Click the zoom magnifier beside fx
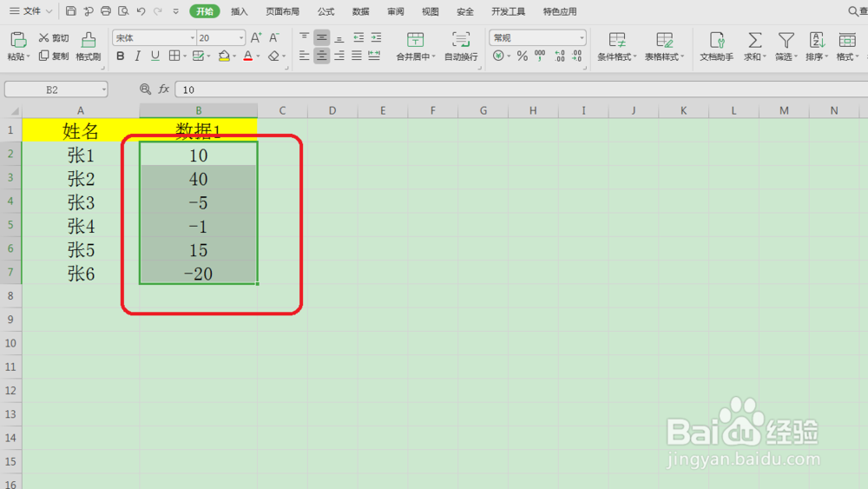The image size is (868, 489). click(145, 89)
